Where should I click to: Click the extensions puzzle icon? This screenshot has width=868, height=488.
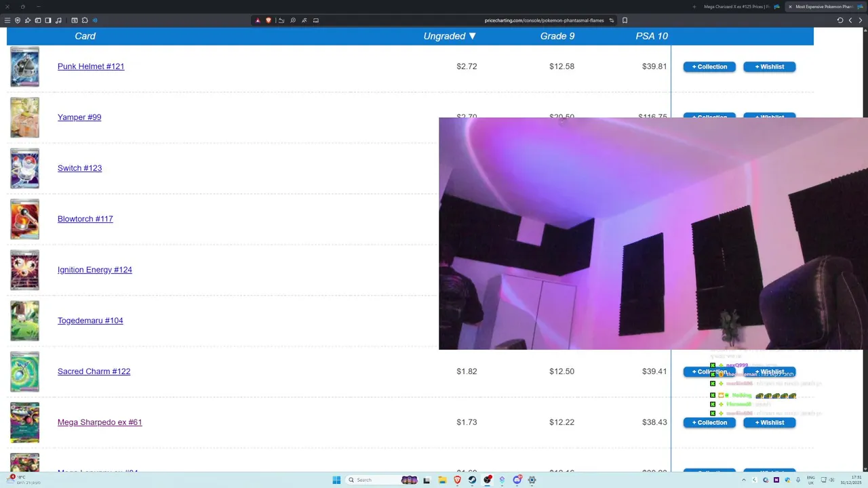[x=85, y=20]
